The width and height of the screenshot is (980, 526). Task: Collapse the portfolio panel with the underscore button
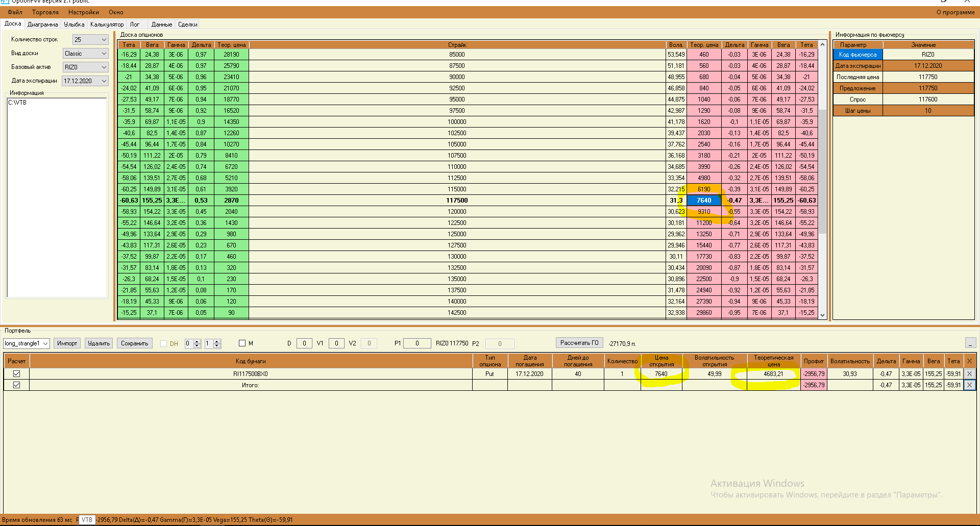970,343
